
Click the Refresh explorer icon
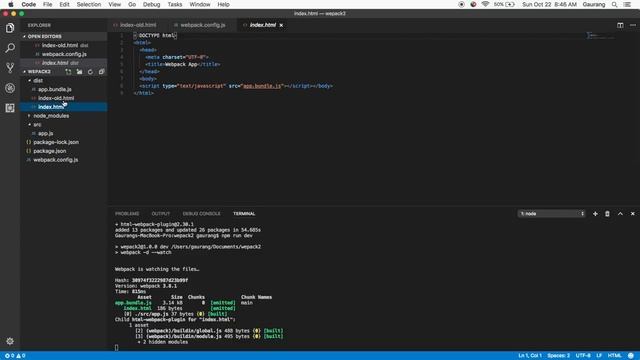90,71
